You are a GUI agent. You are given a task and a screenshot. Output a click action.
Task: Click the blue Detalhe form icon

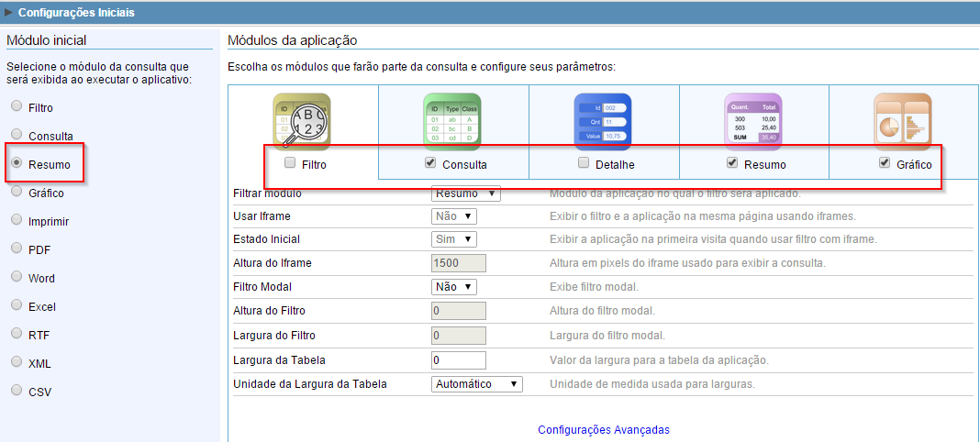click(x=602, y=120)
